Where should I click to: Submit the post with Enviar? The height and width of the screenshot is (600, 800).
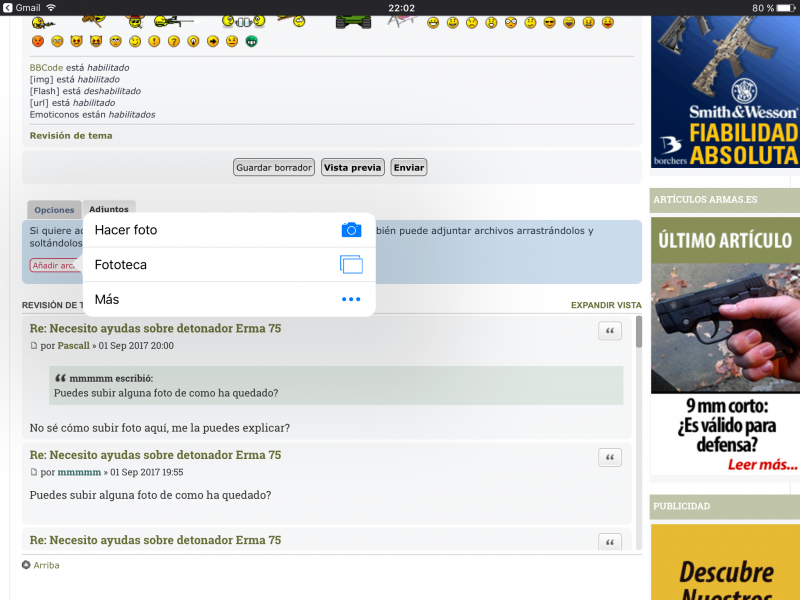[x=408, y=167]
